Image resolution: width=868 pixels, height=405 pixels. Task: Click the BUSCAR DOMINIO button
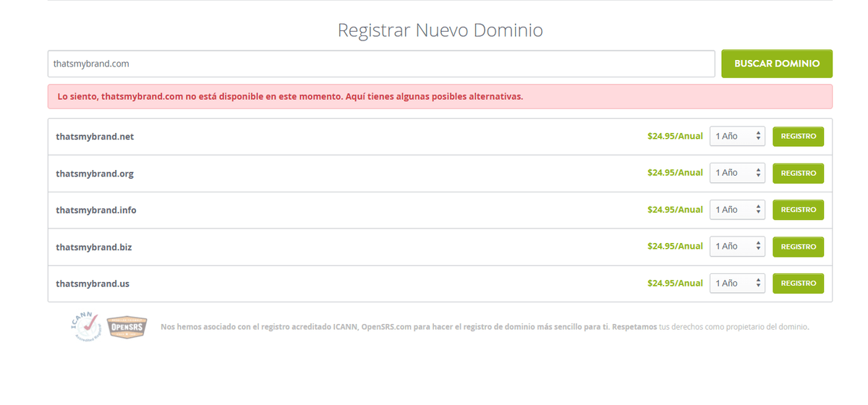point(777,64)
